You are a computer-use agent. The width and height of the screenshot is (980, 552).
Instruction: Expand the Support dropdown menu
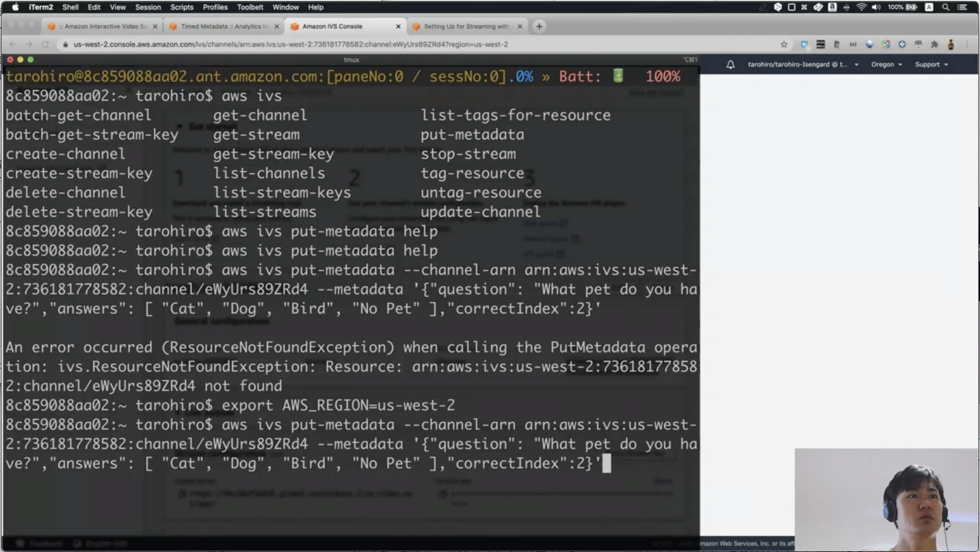pos(931,65)
